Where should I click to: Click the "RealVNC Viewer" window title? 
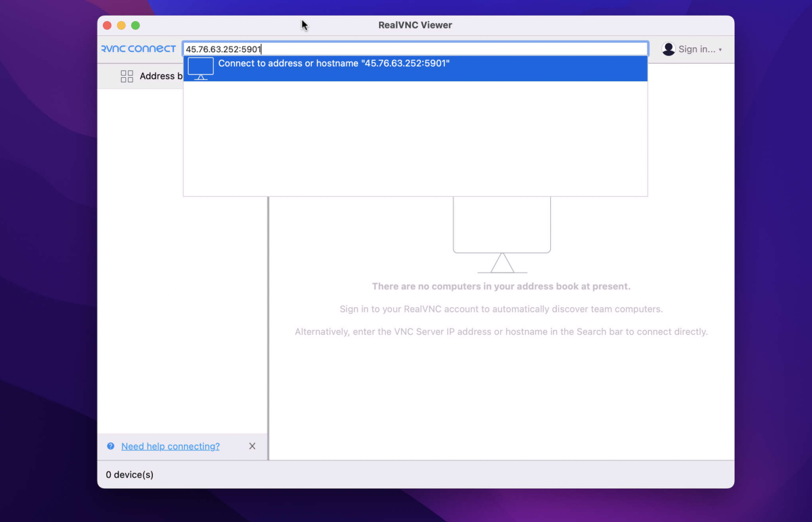tap(415, 25)
